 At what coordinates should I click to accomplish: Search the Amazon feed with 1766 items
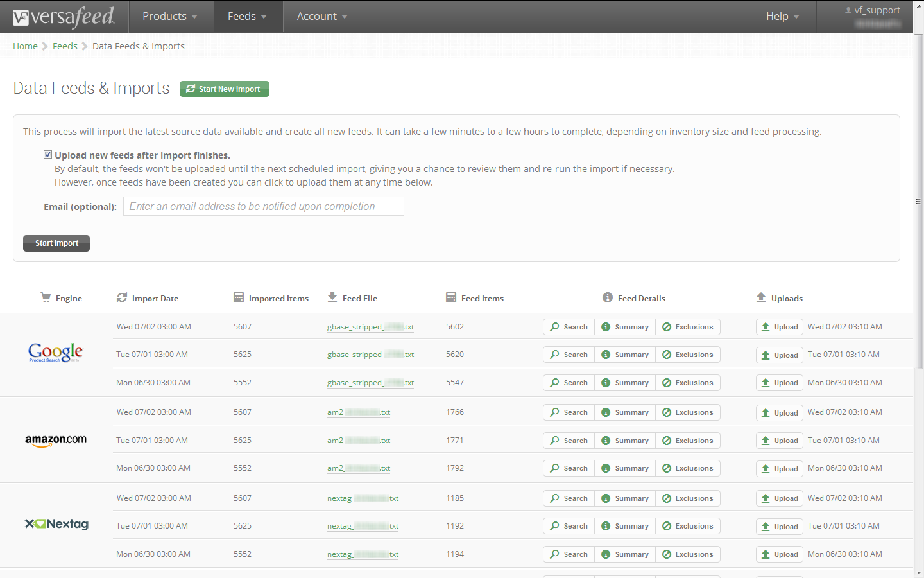click(569, 412)
